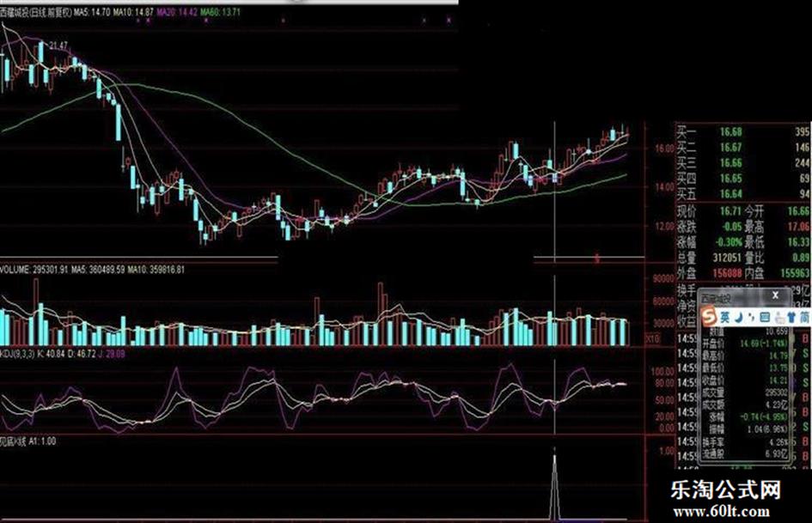Click the X10 volume scale label
Viewport: 812px width, 523px height.
pyautogui.click(x=654, y=338)
